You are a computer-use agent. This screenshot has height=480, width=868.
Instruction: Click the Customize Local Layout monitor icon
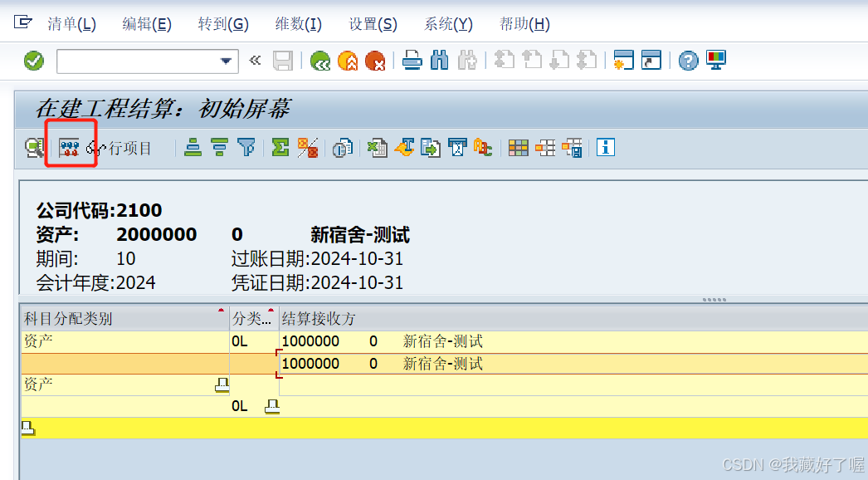tap(716, 61)
